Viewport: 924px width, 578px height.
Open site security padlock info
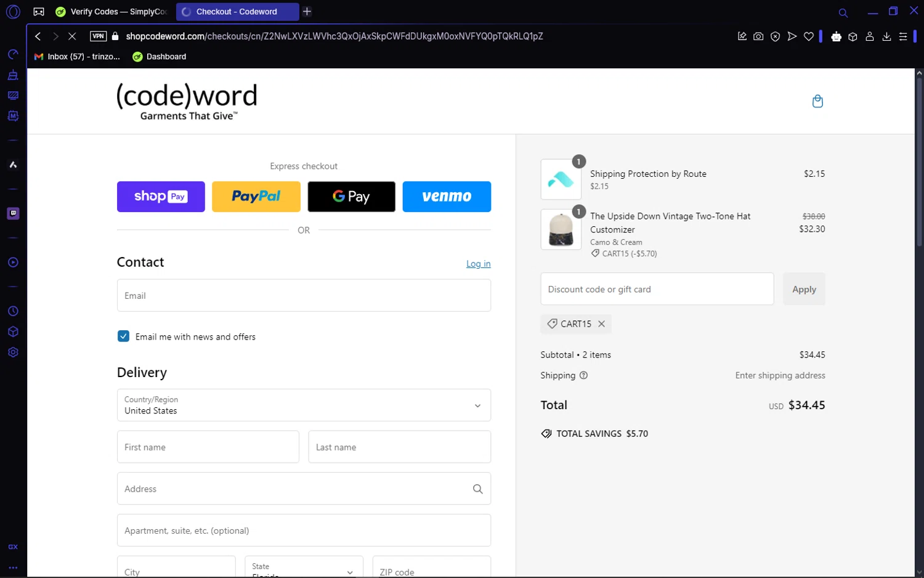(x=115, y=36)
